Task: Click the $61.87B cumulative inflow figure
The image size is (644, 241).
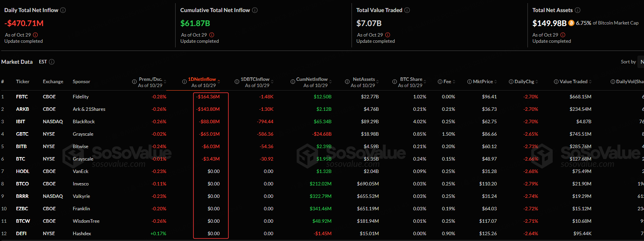Action: click(x=195, y=23)
